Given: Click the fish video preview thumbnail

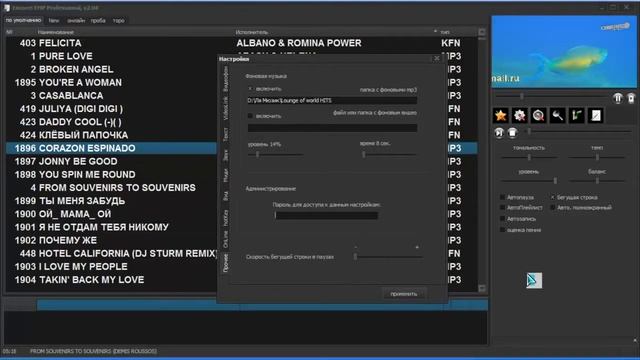Looking at the screenshot, I should coord(564,52).
